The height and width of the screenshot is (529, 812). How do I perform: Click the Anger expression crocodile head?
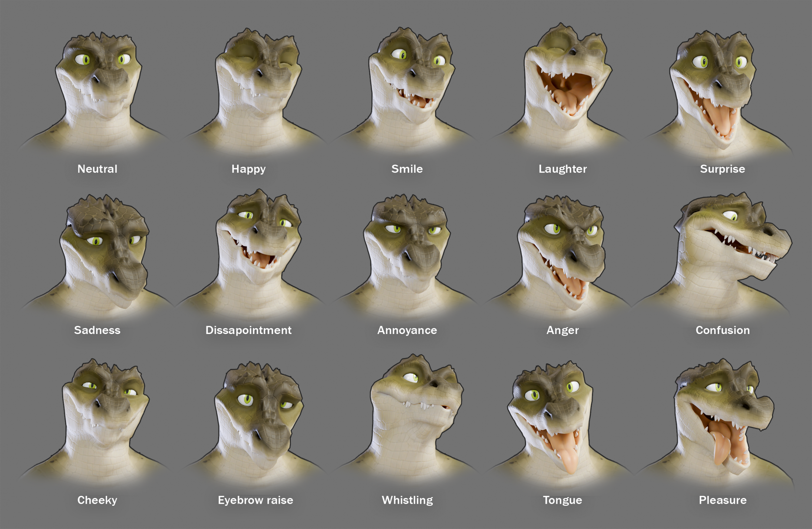coord(561,246)
